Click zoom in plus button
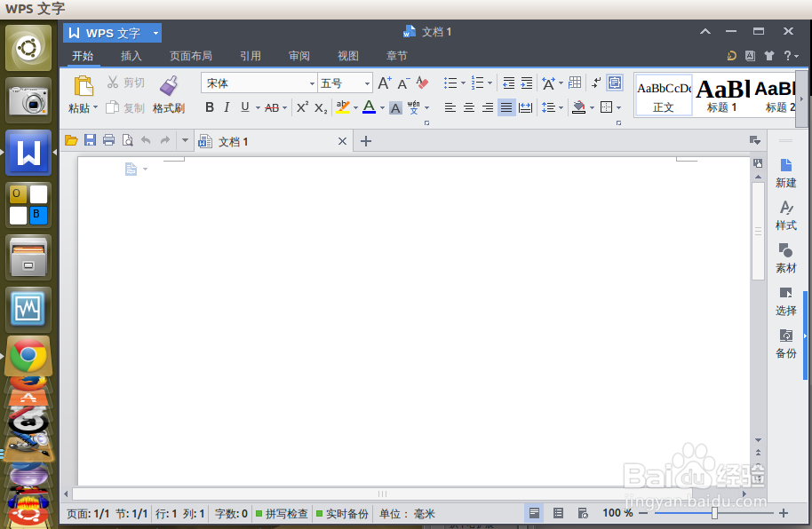The image size is (812, 529). pos(784,513)
